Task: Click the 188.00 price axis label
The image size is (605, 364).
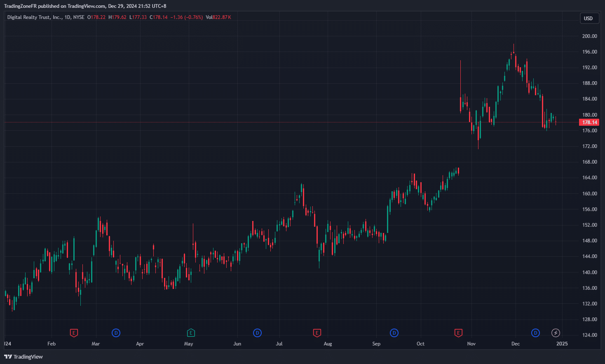Action: 589,83
